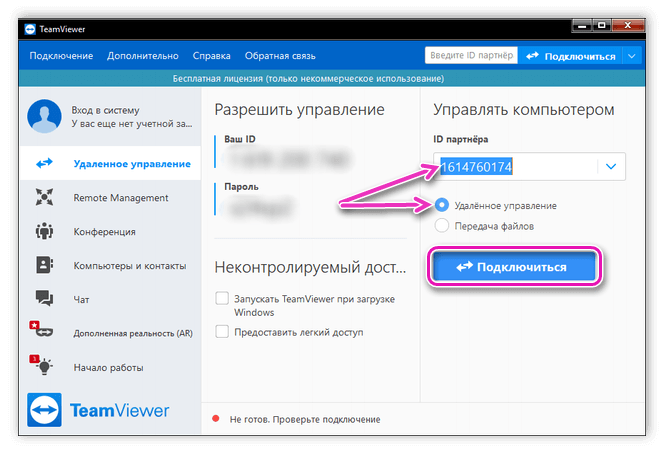Image resolution: width=664 pixels, height=454 pixels.
Task: Click the Неконтролируемый доступ heading
Action: [310, 267]
